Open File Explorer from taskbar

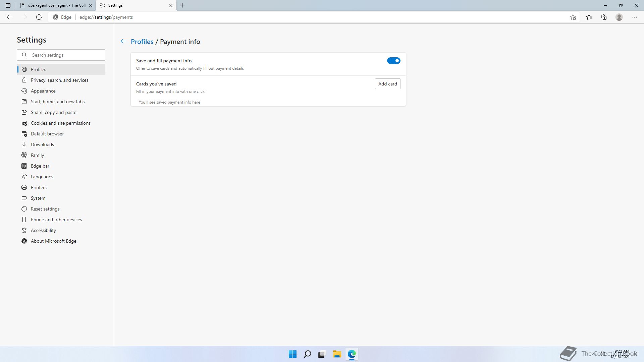click(x=337, y=354)
